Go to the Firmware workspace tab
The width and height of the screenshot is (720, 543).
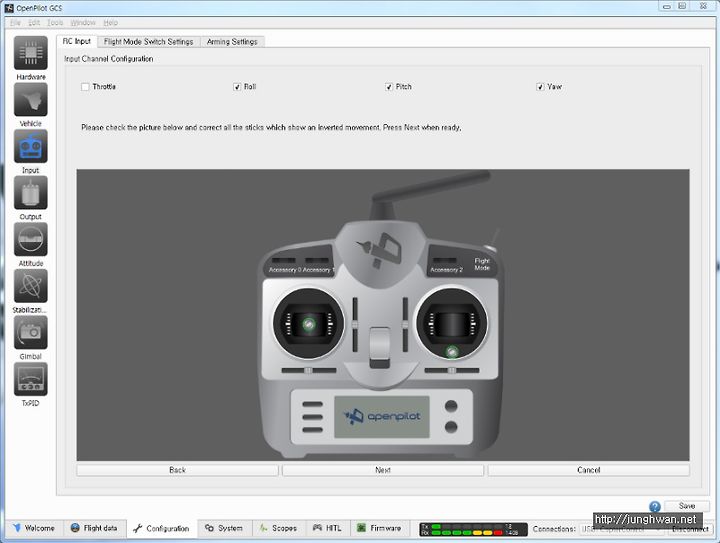point(380,528)
